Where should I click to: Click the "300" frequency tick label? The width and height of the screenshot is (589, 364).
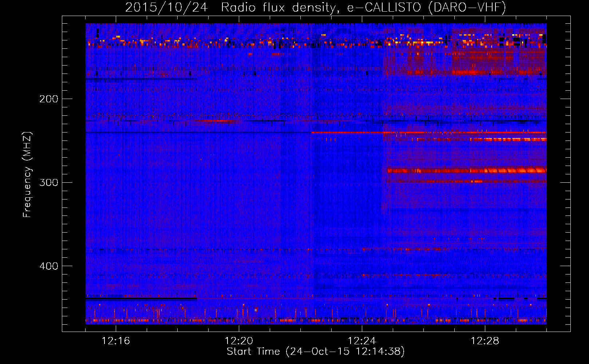click(48, 182)
